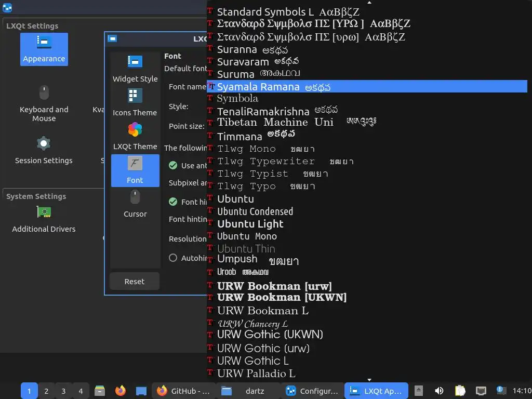
Task: Select Icons Theme category
Action: pyautogui.click(x=135, y=103)
